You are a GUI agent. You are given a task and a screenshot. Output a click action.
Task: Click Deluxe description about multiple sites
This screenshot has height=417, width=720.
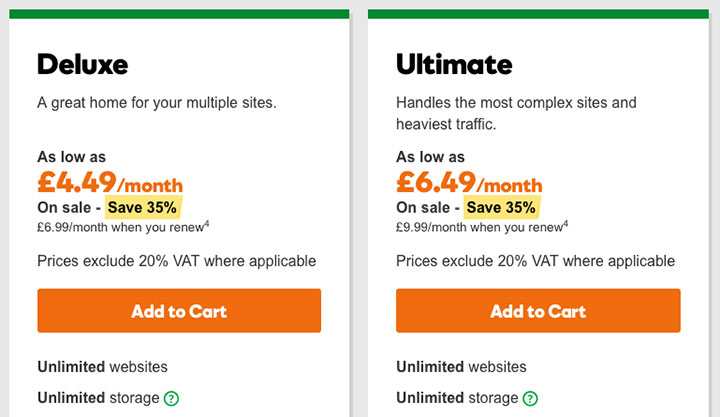[157, 103]
